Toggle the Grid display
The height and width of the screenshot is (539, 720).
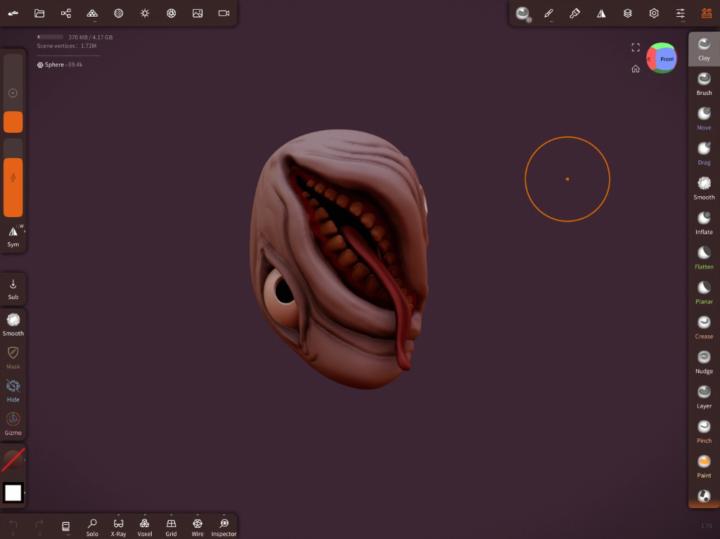point(171,526)
